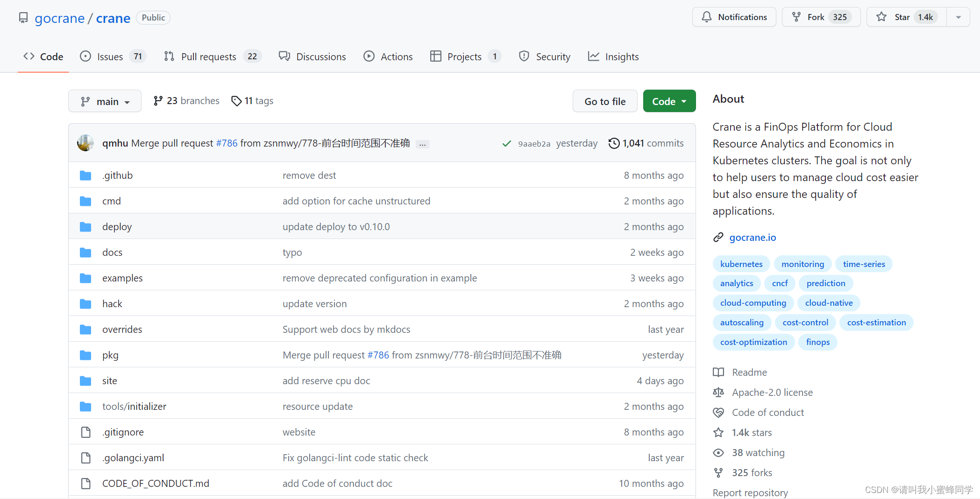Click the repository book icon beside gocrane

[23, 18]
